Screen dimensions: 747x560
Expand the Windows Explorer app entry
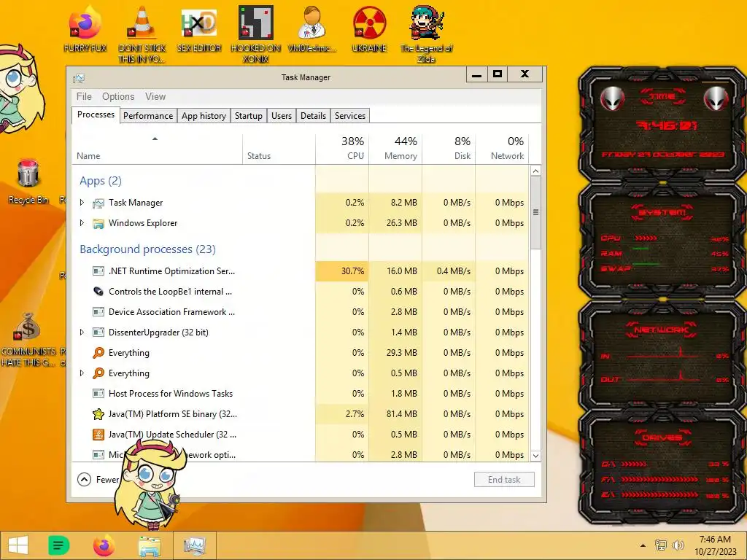click(82, 223)
